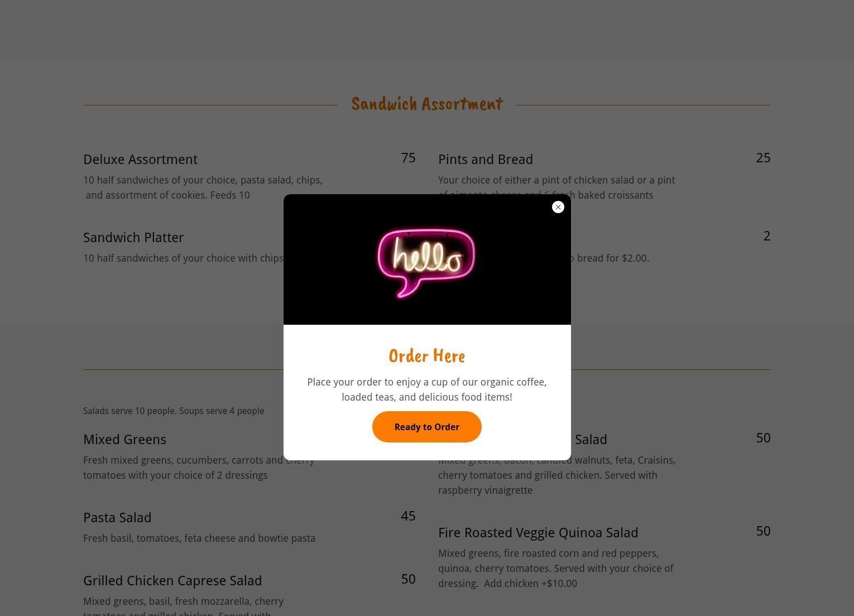Click the Grilled Chicken Caprese Salad title

click(x=172, y=581)
